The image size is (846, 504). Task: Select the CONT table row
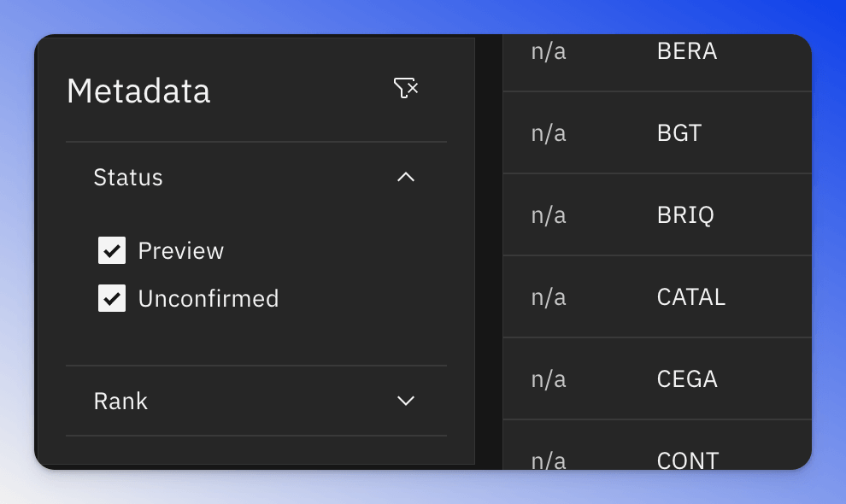pos(657,445)
